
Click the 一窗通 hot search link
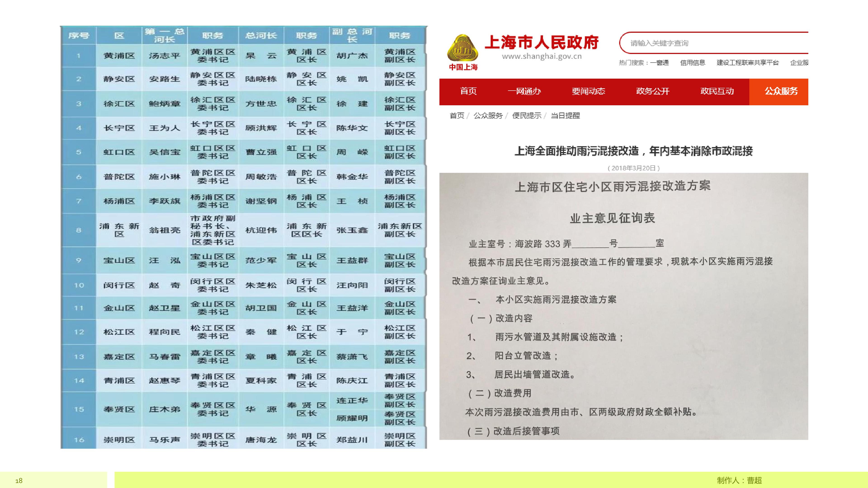click(x=659, y=63)
